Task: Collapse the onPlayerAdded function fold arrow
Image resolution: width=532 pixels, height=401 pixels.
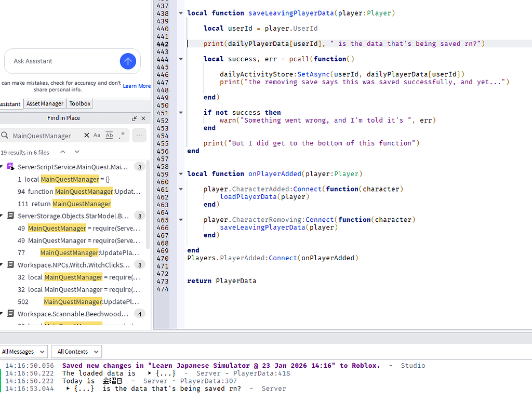Action: [x=180, y=173]
